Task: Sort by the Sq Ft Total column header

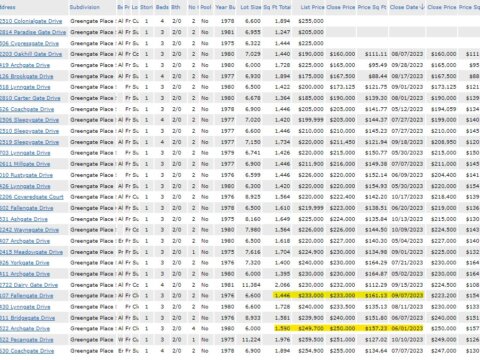Action: pyautogui.click(x=277, y=7)
